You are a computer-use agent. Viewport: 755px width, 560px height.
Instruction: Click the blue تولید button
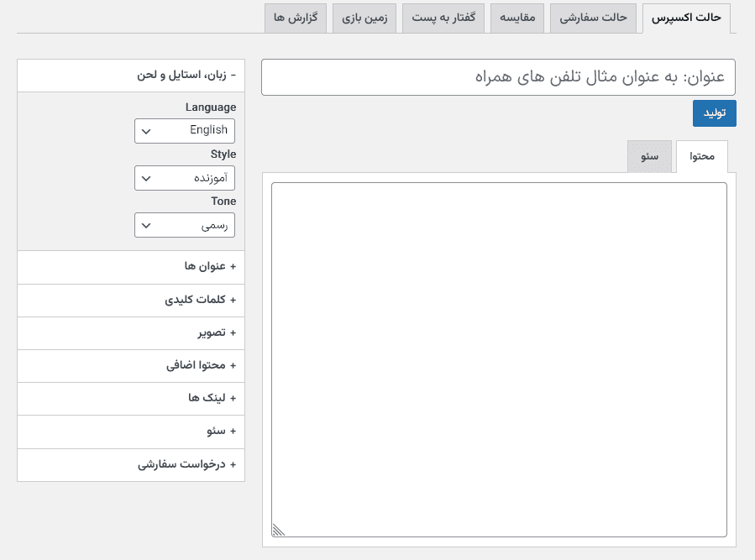click(715, 113)
